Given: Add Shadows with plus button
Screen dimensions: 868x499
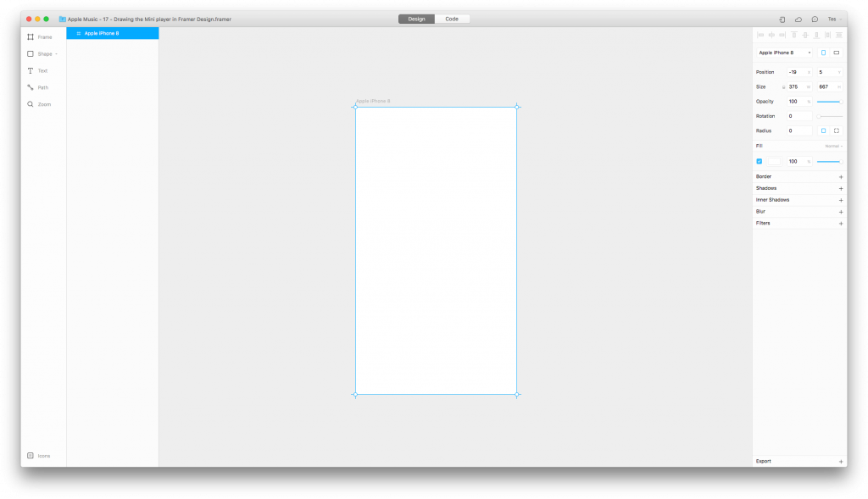Looking at the screenshot, I should [x=841, y=189].
